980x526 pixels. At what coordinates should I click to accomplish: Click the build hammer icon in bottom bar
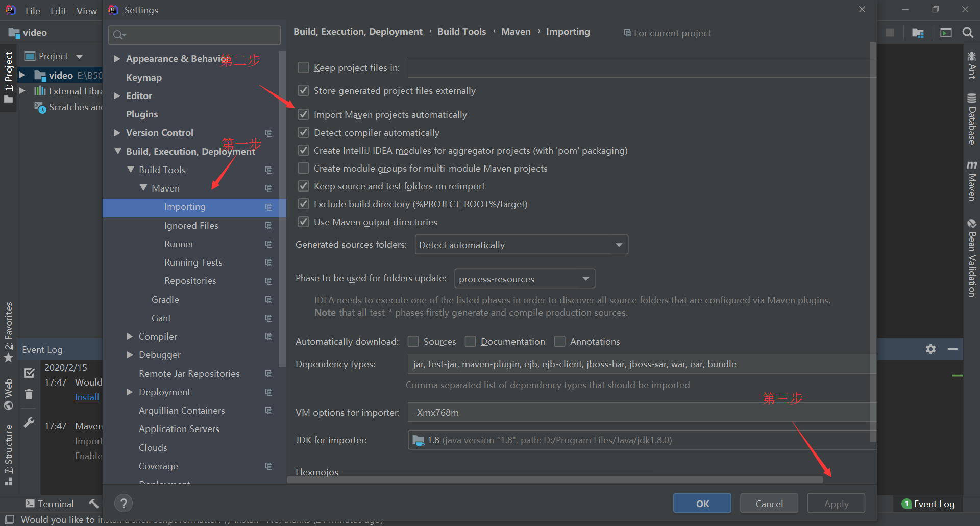coord(93,504)
